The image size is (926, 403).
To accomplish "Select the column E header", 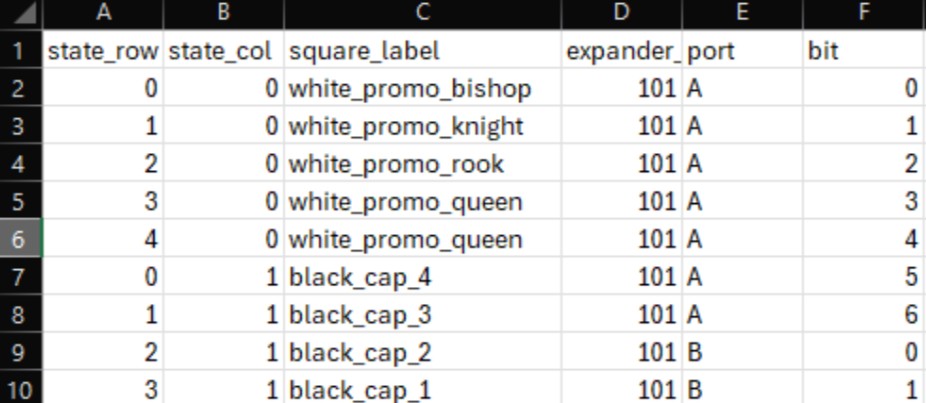I will click(741, 13).
